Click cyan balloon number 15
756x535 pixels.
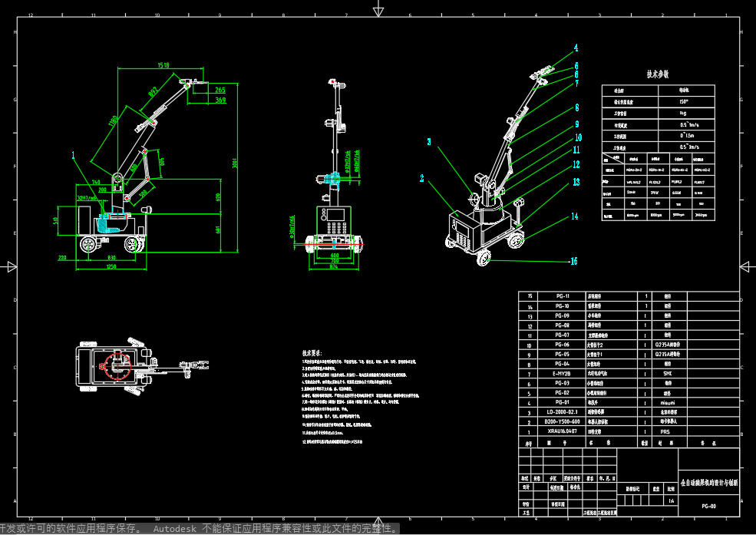point(574,261)
